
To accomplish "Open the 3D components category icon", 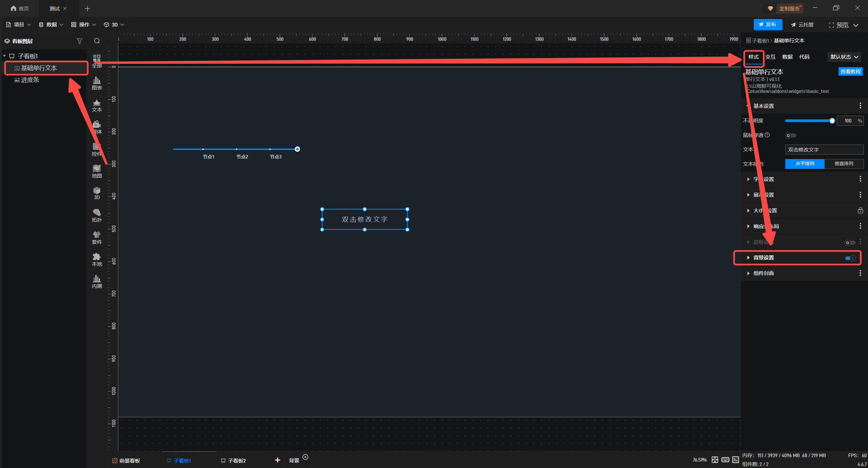I will (97, 193).
